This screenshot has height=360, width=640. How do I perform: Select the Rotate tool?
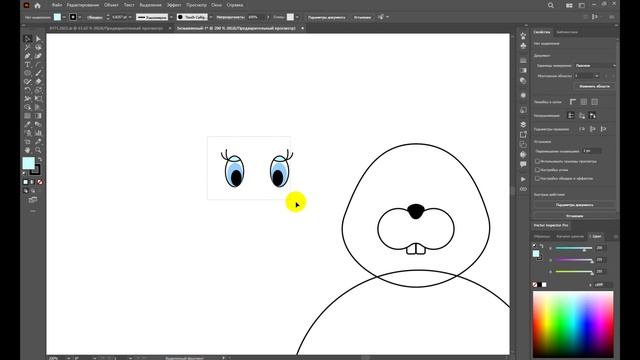(28, 90)
